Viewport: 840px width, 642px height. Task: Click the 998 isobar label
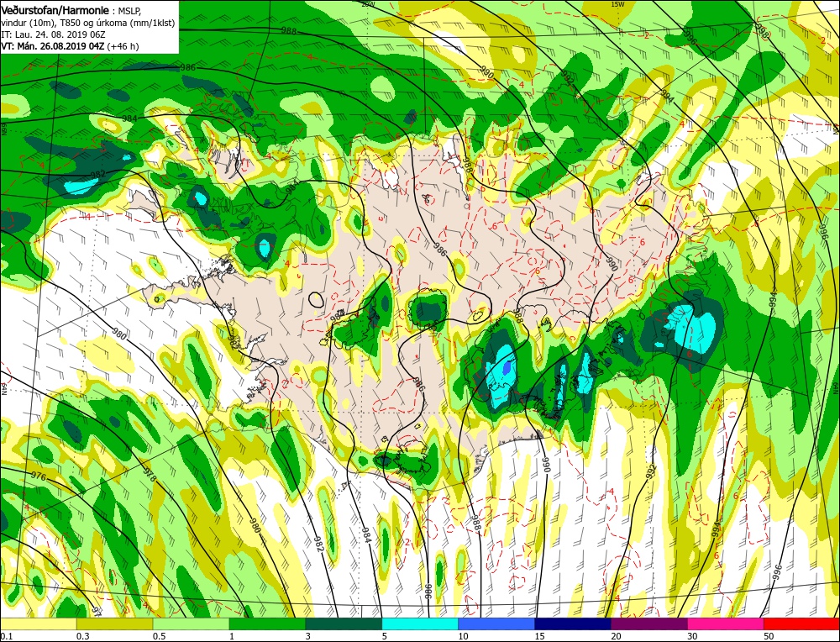click(763, 29)
